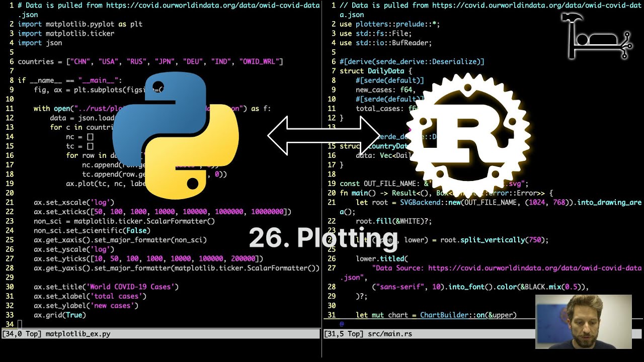
Task: Click the 'root.fill(&WHITE)?;' line
Action: tap(394, 221)
